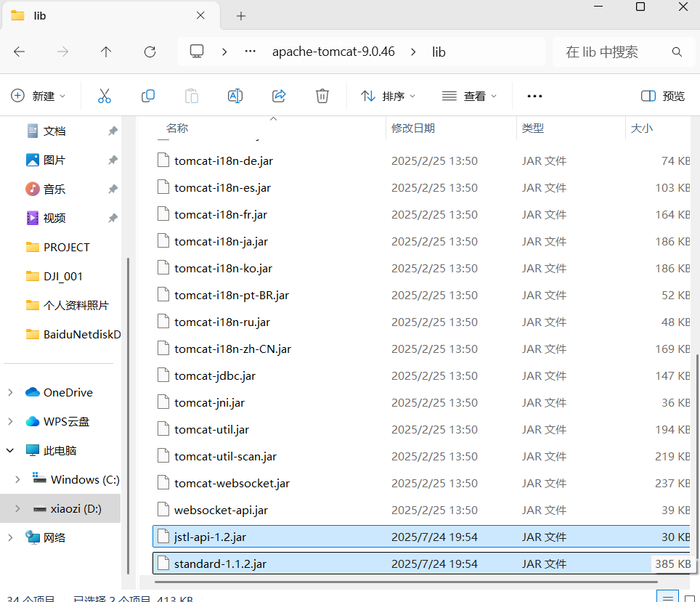Go up one folder level arrow
This screenshot has height=602, width=700.
106,52
